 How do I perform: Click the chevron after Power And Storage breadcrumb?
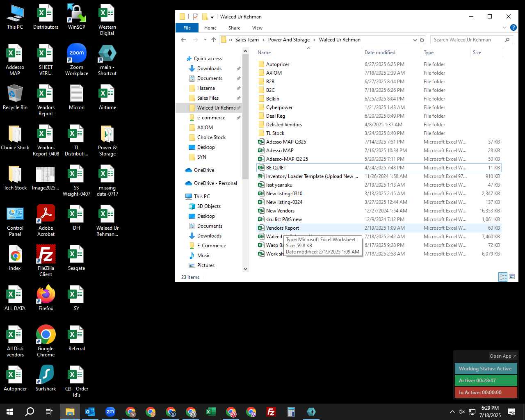click(315, 40)
